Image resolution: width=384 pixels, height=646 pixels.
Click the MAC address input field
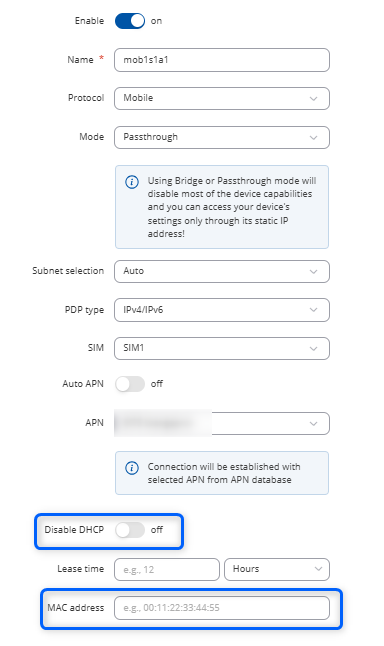[x=222, y=608]
